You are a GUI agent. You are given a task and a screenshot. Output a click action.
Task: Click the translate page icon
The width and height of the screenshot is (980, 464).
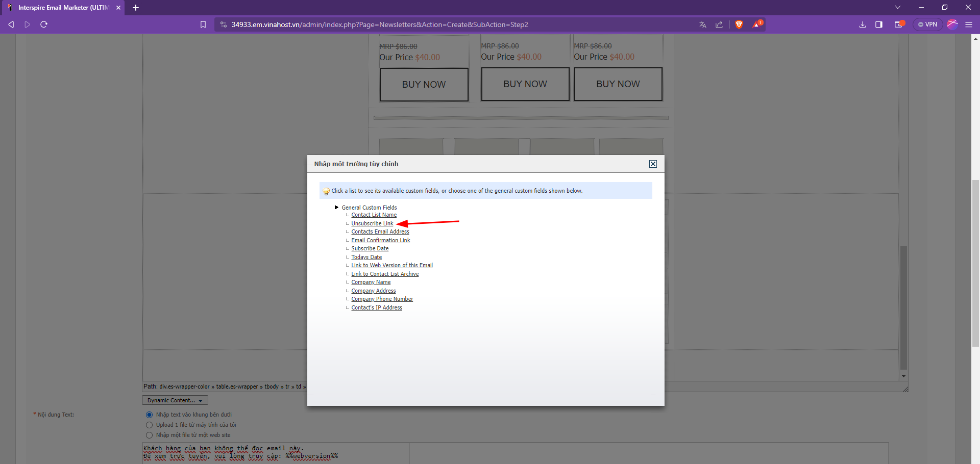click(703, 24)
